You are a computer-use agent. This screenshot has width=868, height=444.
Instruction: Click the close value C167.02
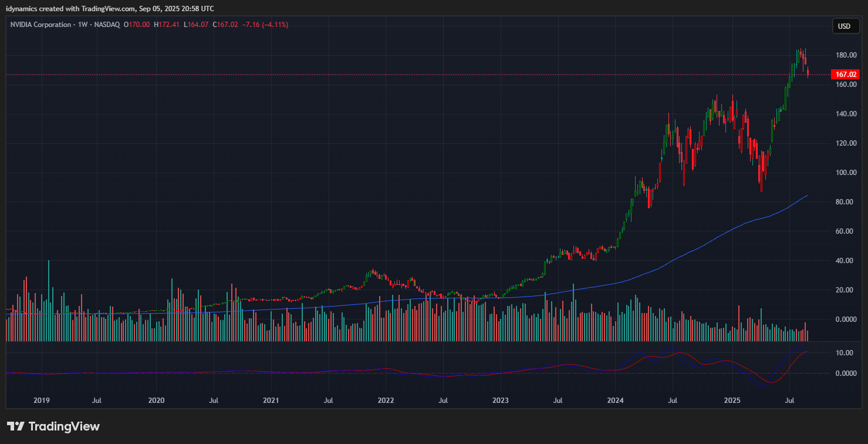tap(225, 25)
